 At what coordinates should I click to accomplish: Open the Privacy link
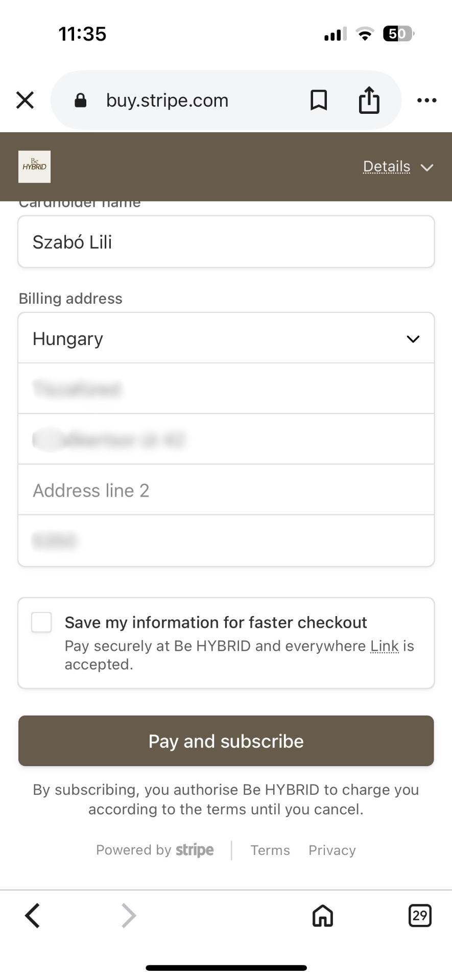click(x=332, y=850)
